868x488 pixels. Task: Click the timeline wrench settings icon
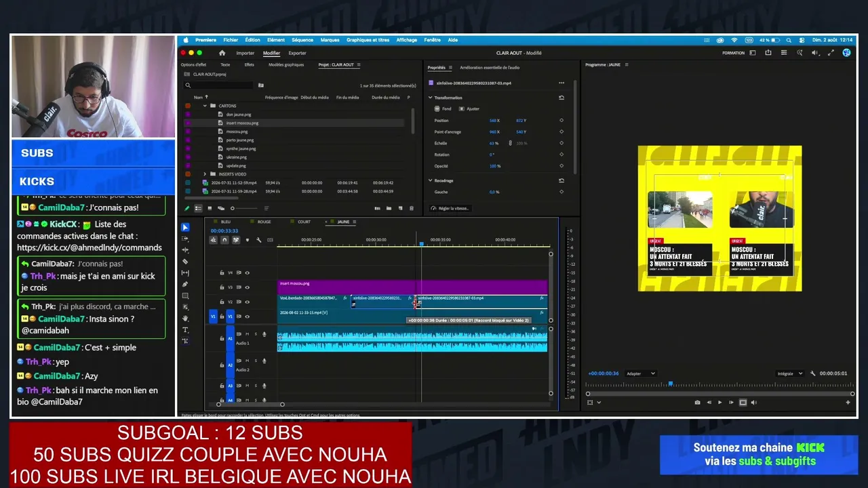258,240
